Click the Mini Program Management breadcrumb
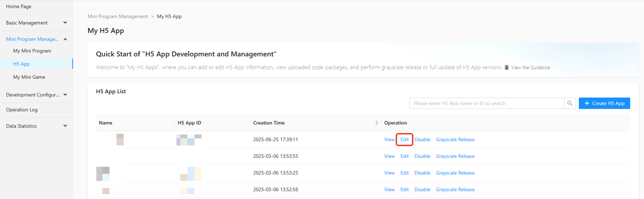The height and width of the screenshot is (199, 644). [118, 16]
